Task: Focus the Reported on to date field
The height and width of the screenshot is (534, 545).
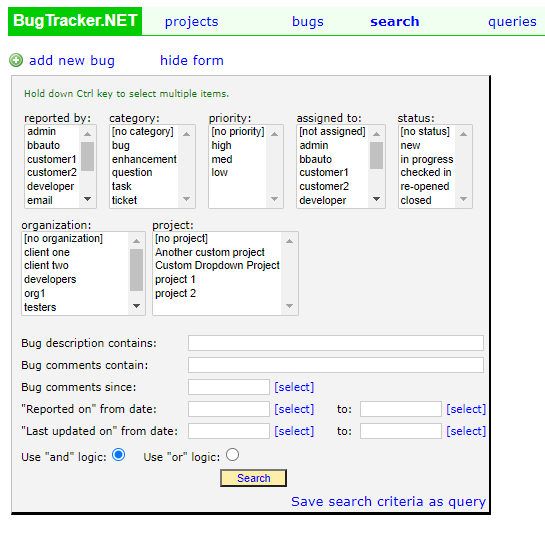Action: pos(401,409)
